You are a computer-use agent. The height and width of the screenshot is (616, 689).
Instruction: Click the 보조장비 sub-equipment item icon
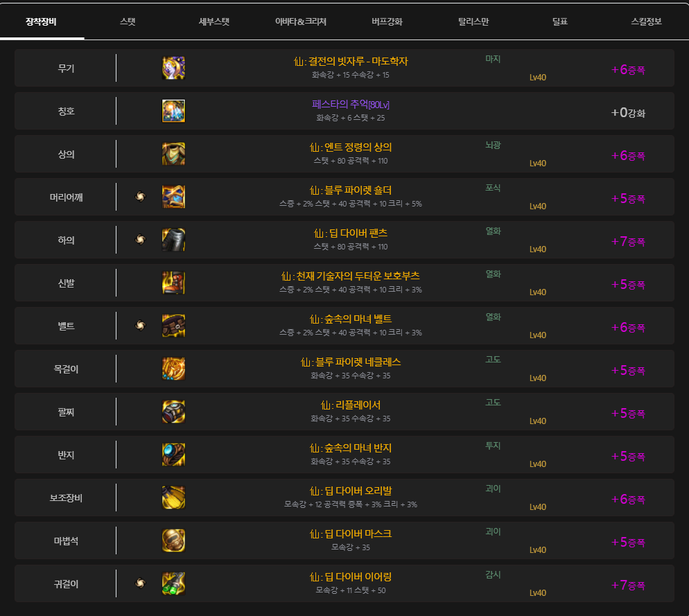click(x=173, y=498)
